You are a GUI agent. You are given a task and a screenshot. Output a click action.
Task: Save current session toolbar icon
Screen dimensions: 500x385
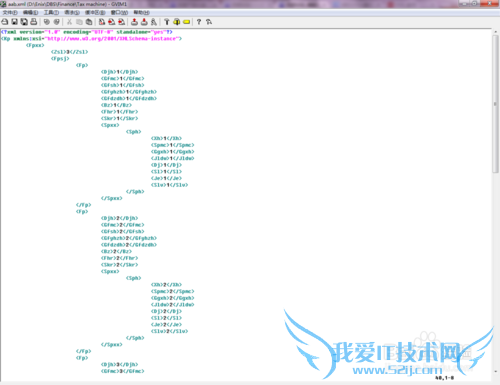point(144,22)
